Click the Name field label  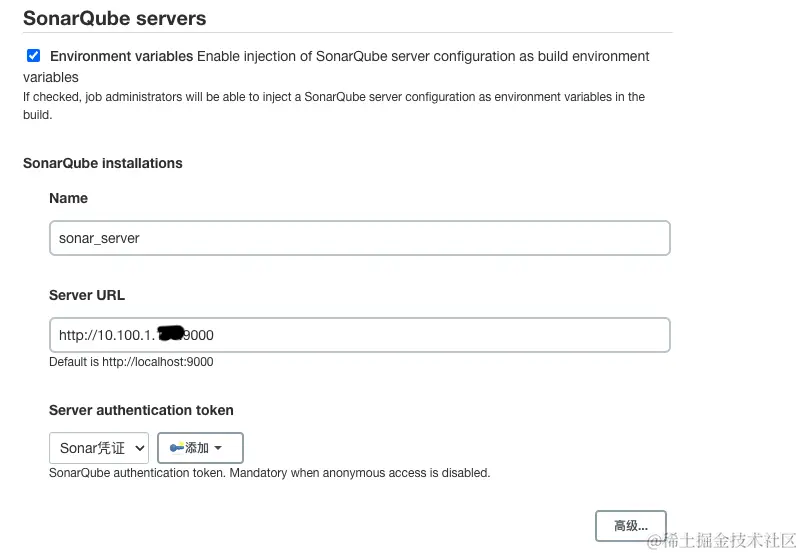[x=68, y=198]
